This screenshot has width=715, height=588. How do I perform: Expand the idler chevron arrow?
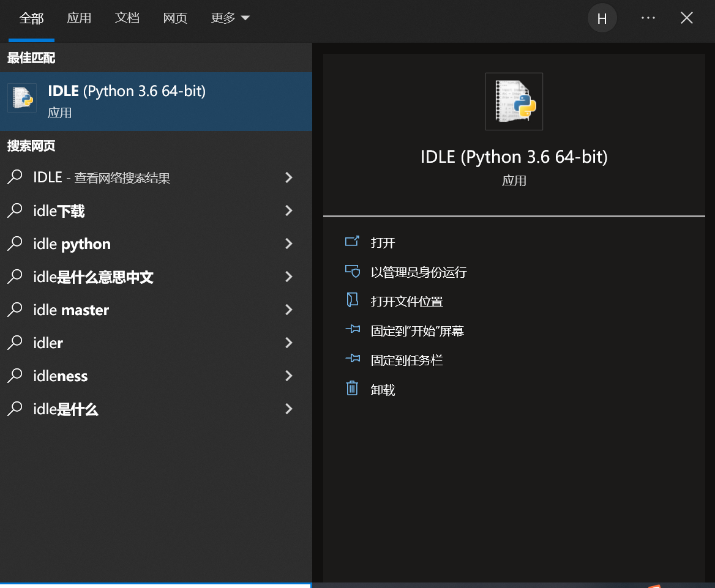point(288,343)
